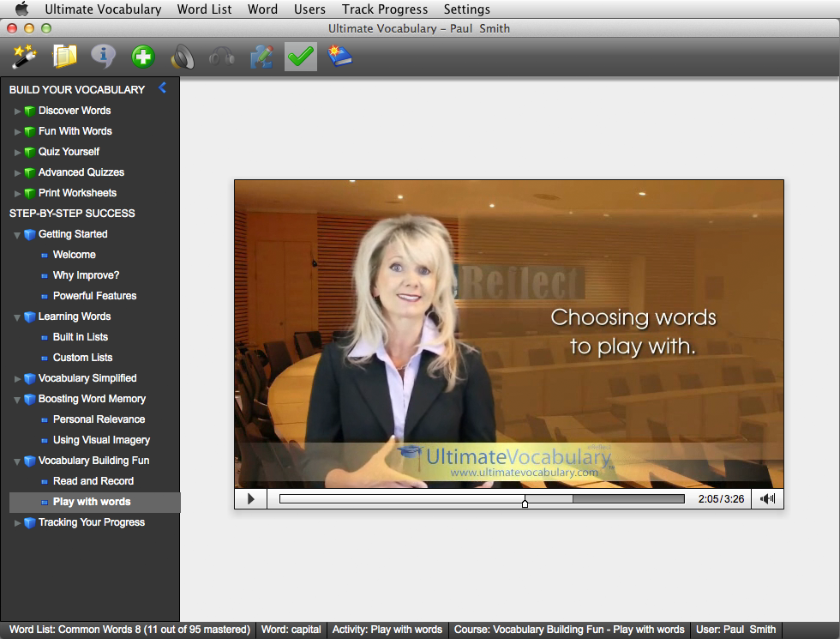
Task: Open the Why Improve? lesson
Action: point(86,275)
